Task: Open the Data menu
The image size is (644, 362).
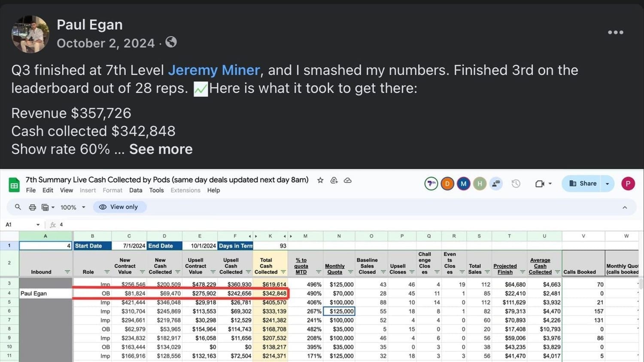Action: pyautogui.click(x=136, y=190)
